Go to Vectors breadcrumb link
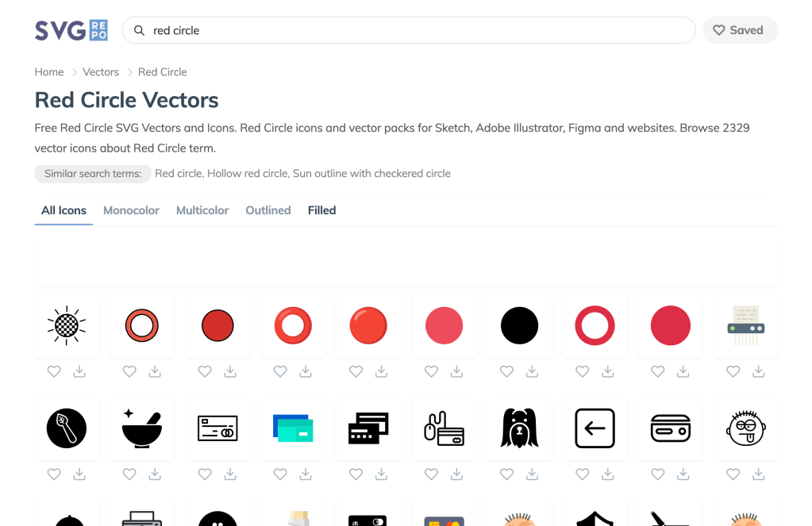 click(x=101, y=72)
